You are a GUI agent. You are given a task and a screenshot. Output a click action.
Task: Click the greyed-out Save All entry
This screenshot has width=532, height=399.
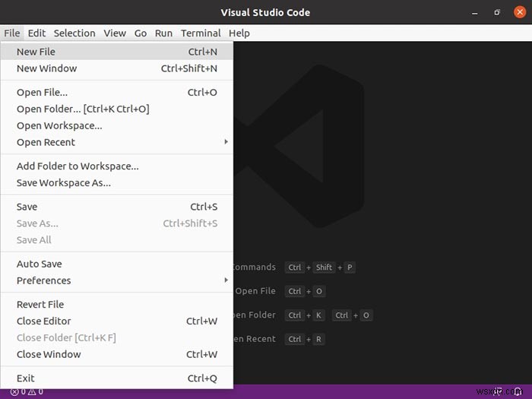click(117, 240)
